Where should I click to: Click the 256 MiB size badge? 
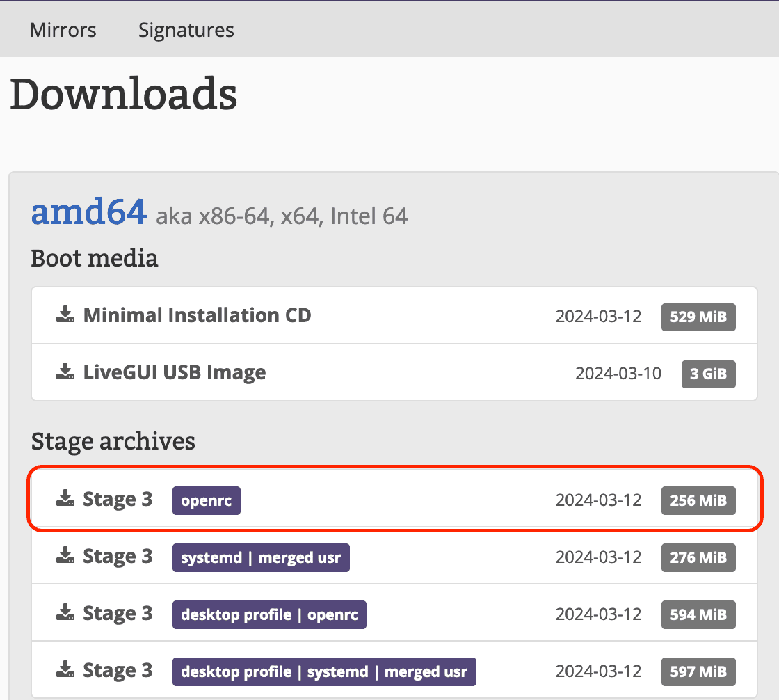[x=698, y=500]
